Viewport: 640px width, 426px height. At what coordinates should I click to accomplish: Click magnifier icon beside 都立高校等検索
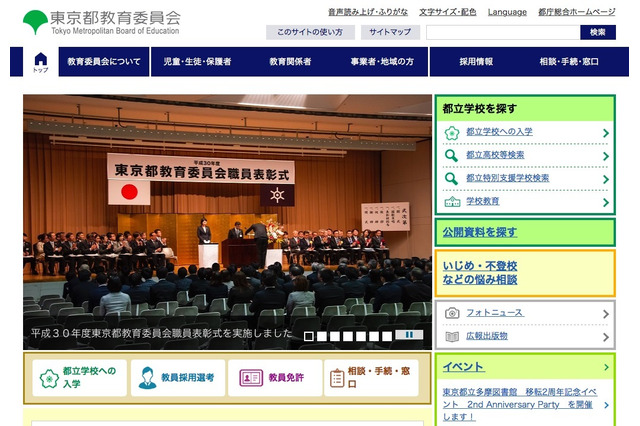click(451, 156)
